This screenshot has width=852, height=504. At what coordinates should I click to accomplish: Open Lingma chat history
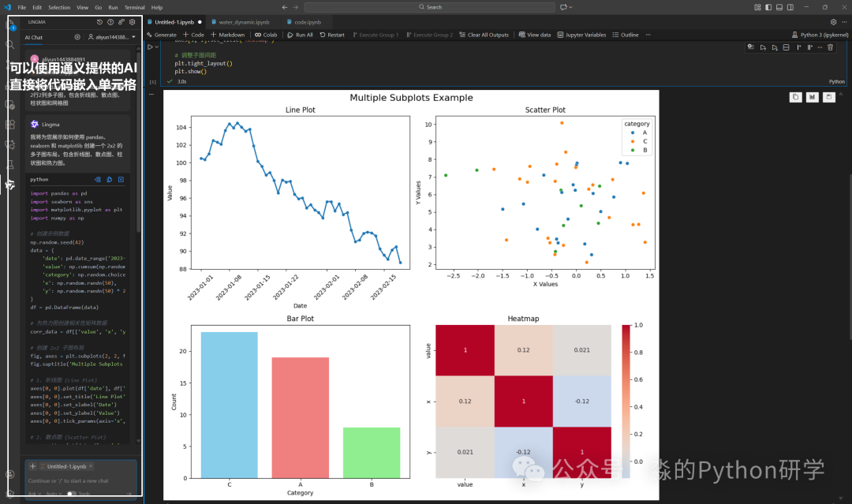click(99, 22)
